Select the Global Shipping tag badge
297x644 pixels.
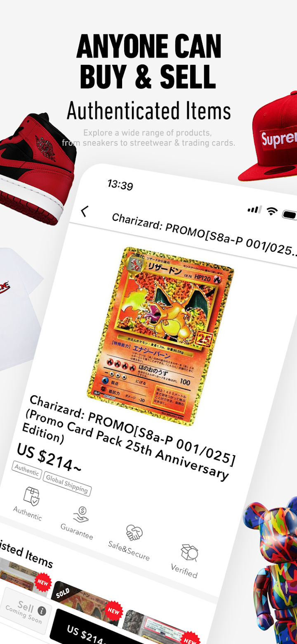pyautogui.click(x=67, y=484)
